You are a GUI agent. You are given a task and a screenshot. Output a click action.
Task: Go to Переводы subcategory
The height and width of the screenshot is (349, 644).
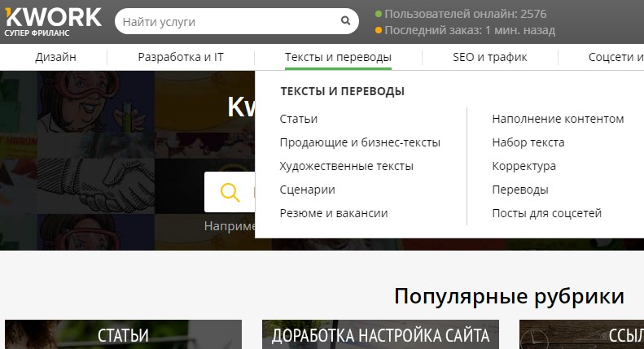(x=520, y=190)
